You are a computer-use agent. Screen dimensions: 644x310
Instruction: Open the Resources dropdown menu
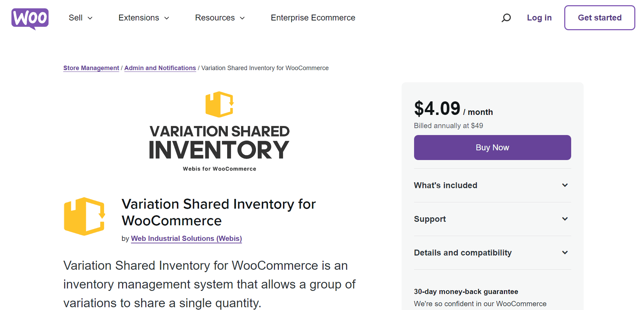pos(220,18)
